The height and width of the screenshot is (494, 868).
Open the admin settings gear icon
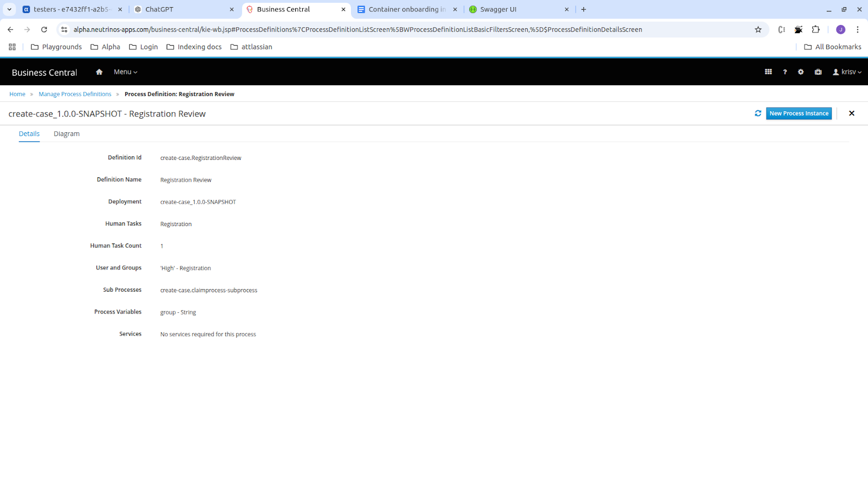pyautogui.click(x=801, y=72)
